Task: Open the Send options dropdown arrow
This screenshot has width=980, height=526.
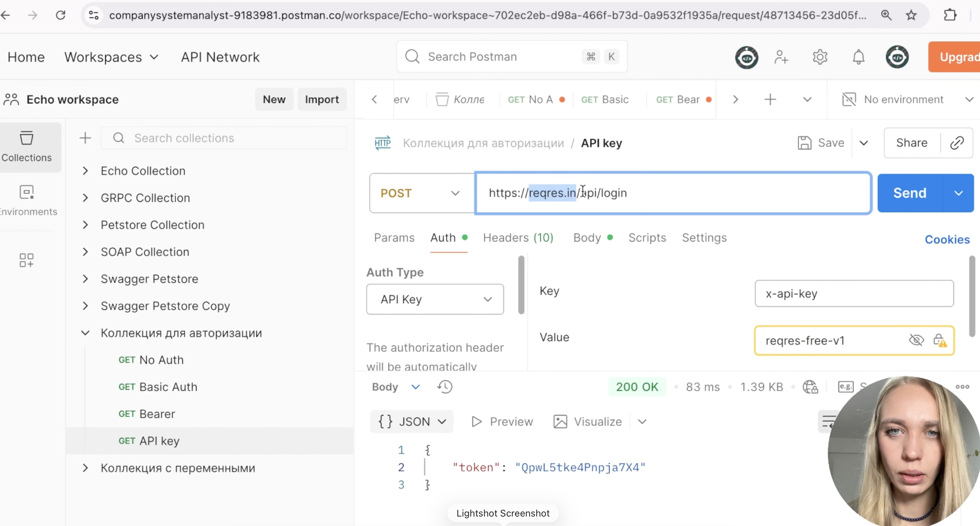Action: (958, 193)
